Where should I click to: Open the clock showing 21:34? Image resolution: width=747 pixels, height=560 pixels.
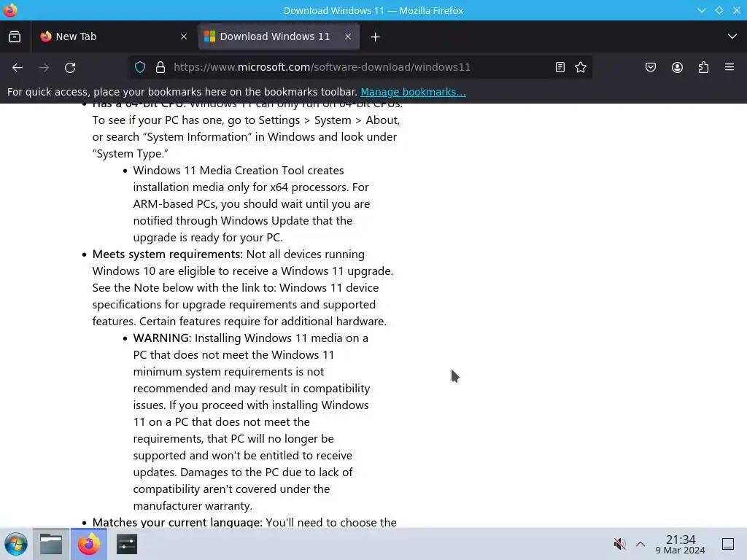[681, 544]
